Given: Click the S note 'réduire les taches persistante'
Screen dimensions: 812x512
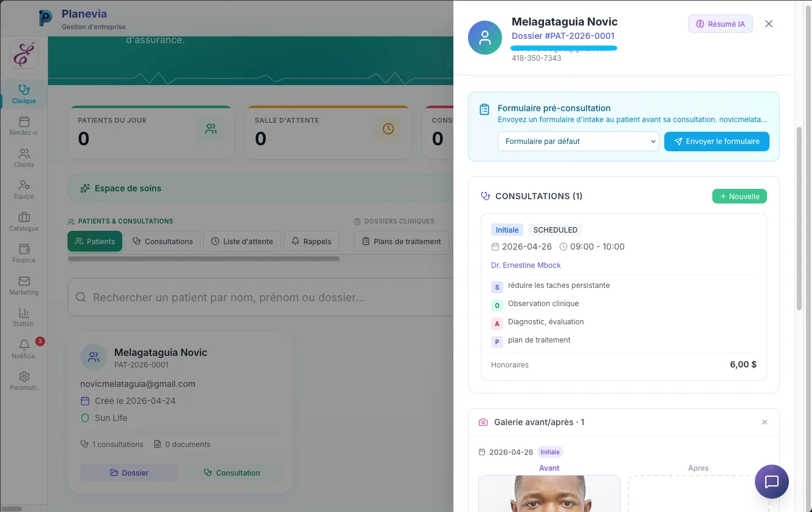Looking at the screenshot, I should (559, 285).
